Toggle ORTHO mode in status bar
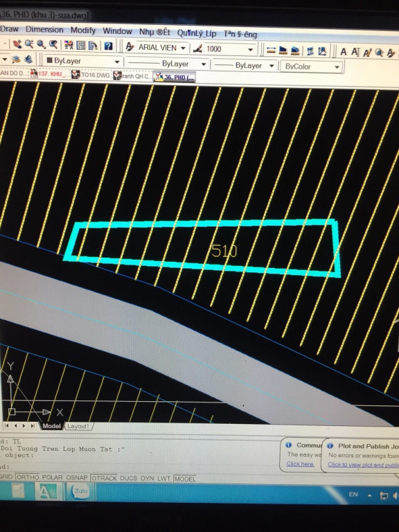The height and width of the screenshot is (532, 399). [28, 477]
